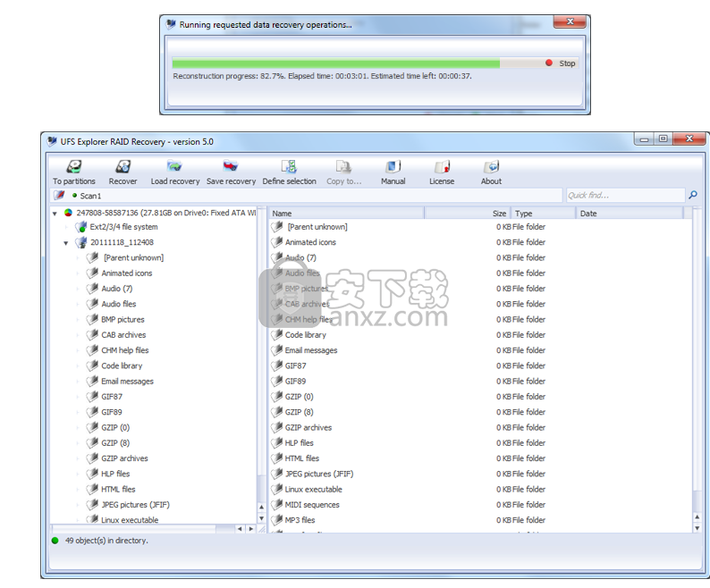
Task: Expand the Animated icons tree node
Action: pos(78,273)
